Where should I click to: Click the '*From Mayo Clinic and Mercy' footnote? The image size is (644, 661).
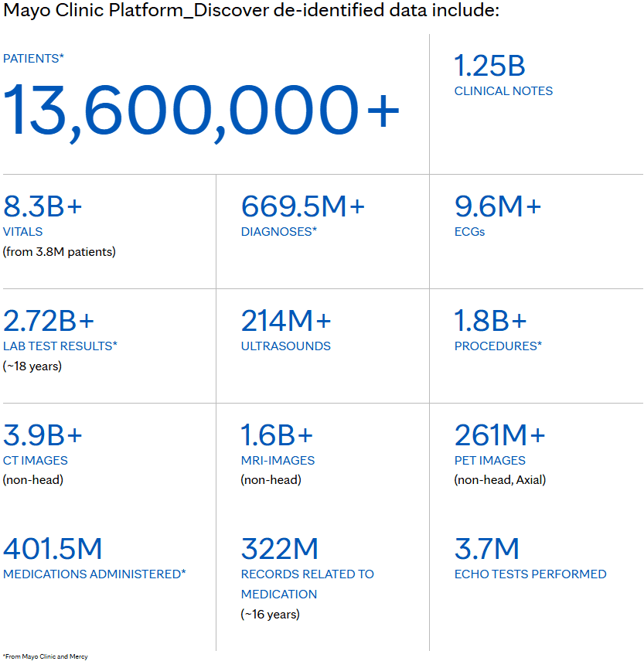click(x=46, y=656)
